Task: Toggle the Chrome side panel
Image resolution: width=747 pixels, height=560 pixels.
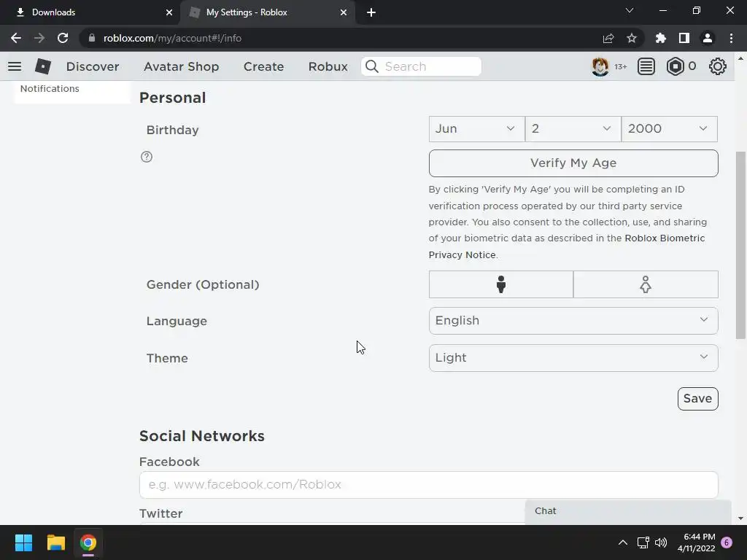Action: click(684, 38)
